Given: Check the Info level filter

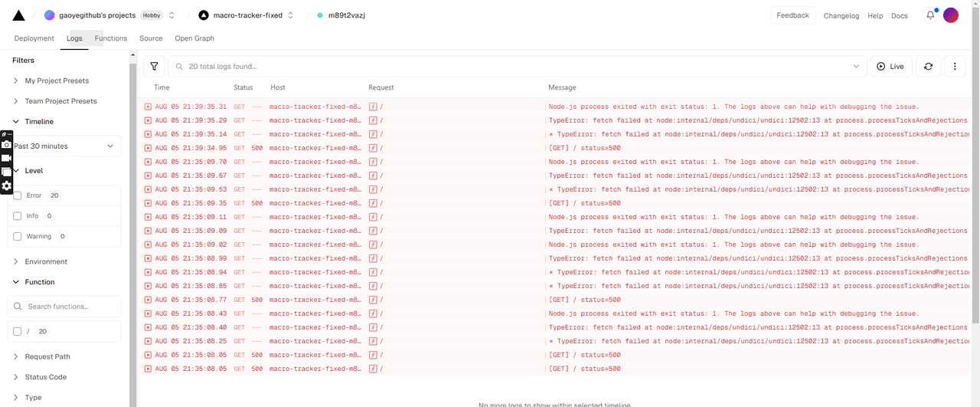Looking at the screenshot, I should tap(18, 216).
